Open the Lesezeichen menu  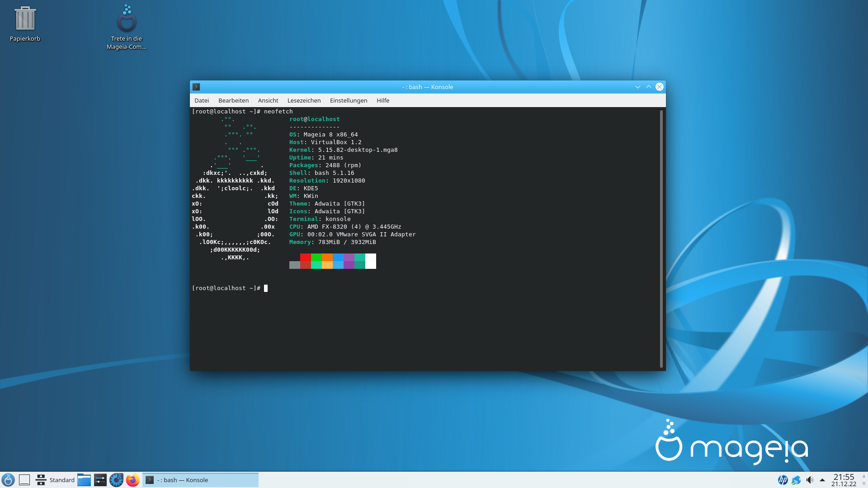coord(304,100)
